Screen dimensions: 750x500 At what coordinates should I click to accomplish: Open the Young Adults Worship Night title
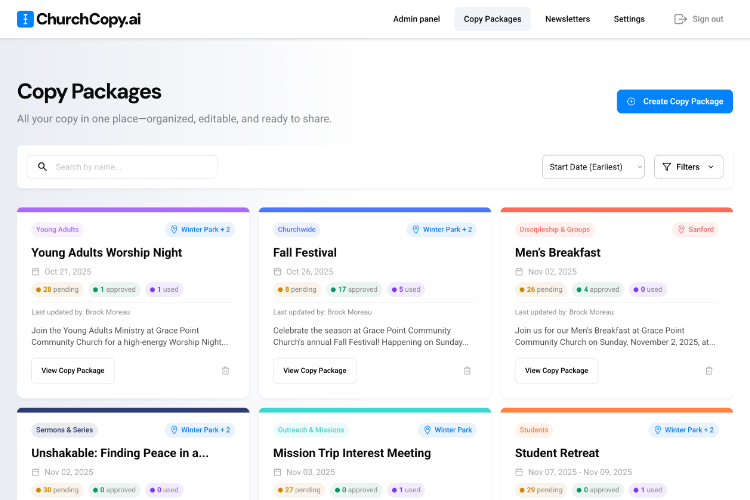(107, 253)
